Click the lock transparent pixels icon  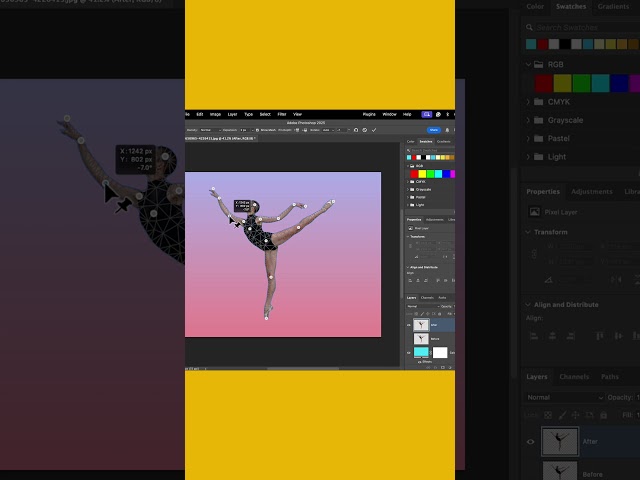[416, 314]
